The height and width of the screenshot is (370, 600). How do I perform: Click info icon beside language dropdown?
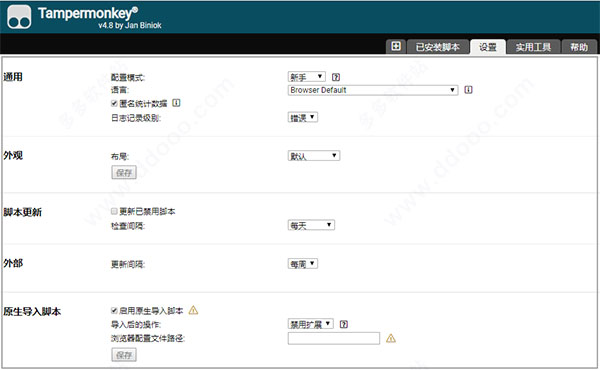(x=468, y=90)
